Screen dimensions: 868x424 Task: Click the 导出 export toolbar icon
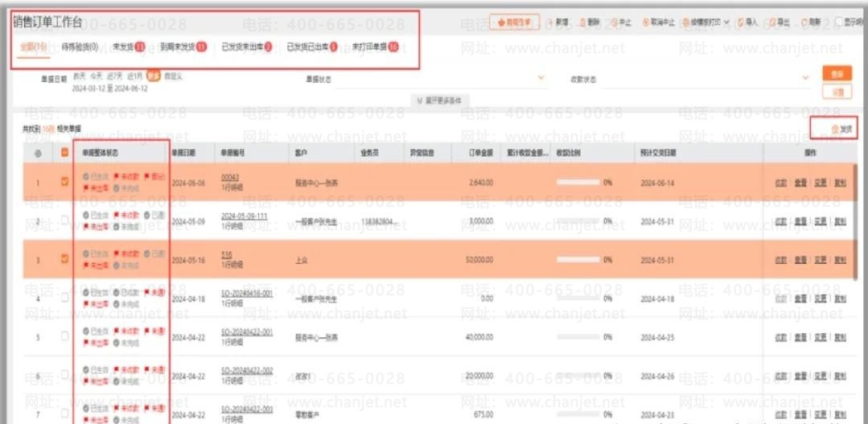point(773,23)
